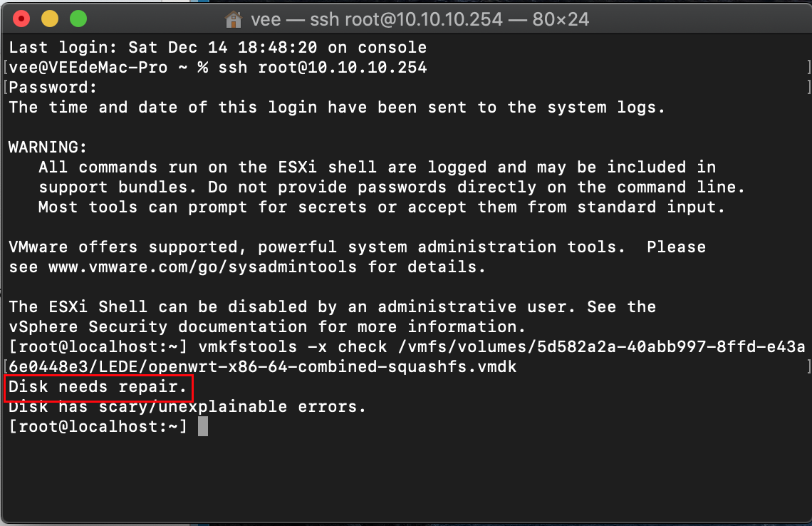Click the 'Last login' line text
Screen dimensions: 812x526
[x=217, y=48]
